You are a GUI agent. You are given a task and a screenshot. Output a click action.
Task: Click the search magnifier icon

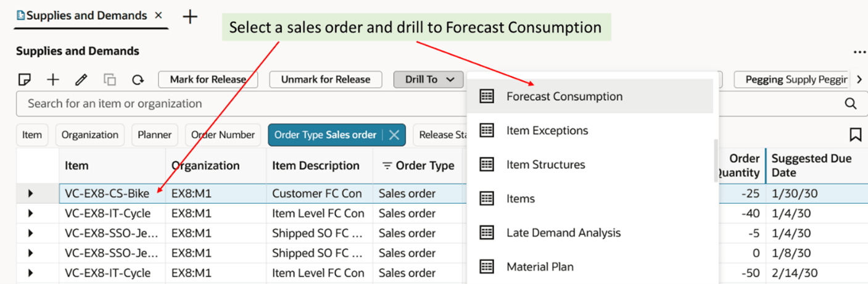click(851, 104)
